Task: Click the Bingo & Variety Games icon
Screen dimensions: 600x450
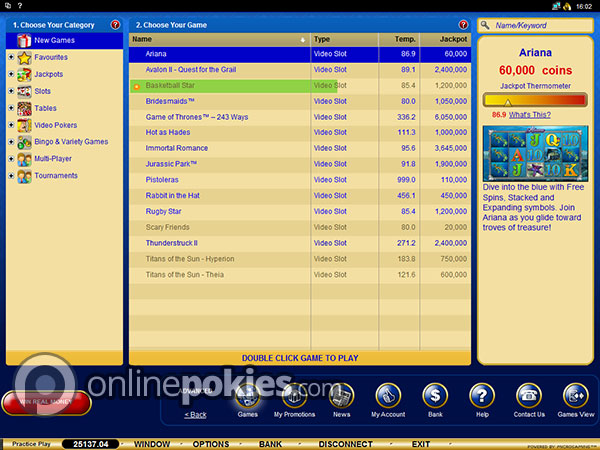Action: coord(24,142)
